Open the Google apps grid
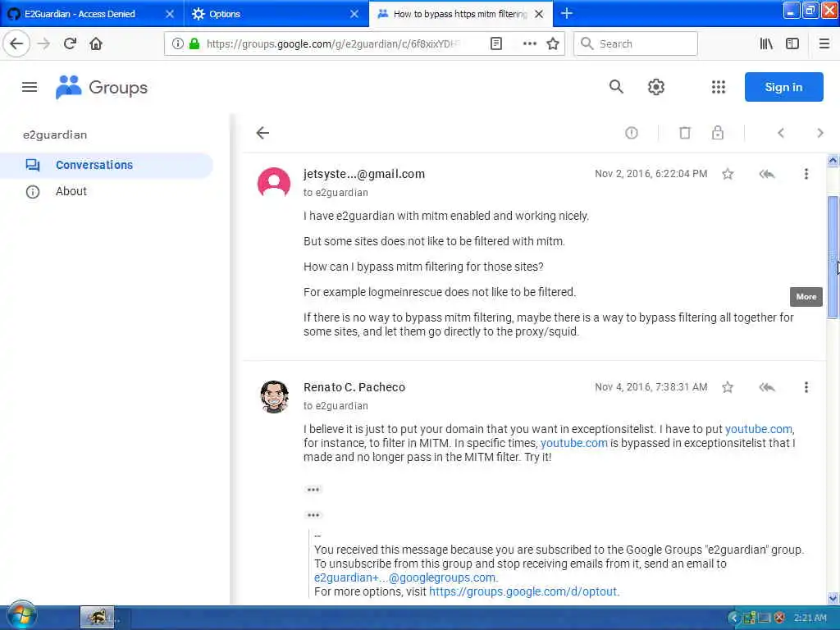The image size is (840, 630). [719, 87]
